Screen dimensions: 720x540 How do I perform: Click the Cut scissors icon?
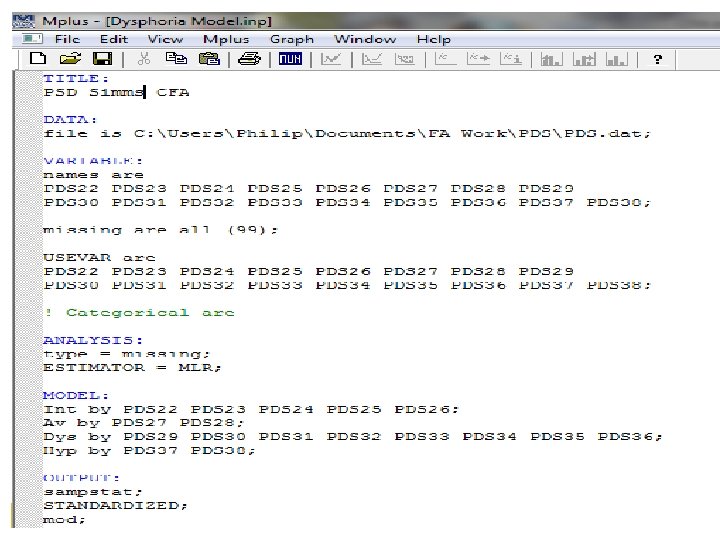144,58
